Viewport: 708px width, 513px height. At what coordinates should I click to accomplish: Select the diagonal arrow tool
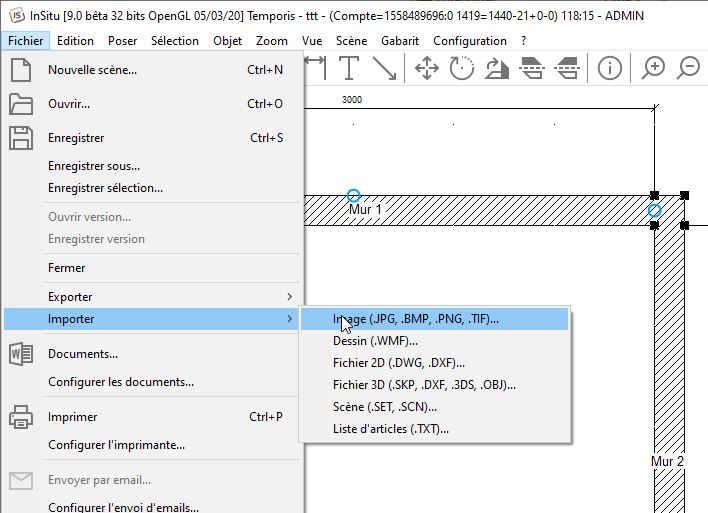point(384,68)
